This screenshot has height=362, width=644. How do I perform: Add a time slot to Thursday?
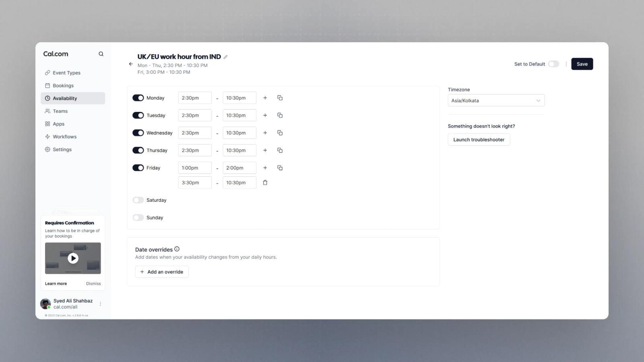point(265,150)
